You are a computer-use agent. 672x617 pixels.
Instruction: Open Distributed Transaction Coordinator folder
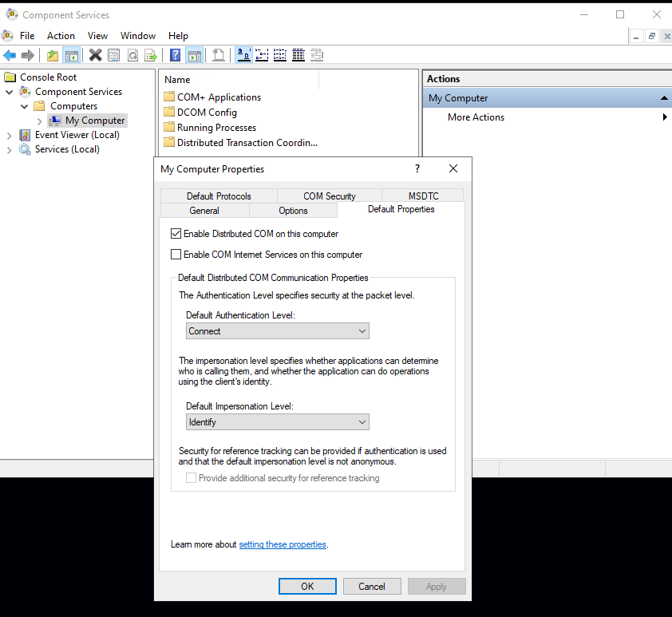click(241, 143)
